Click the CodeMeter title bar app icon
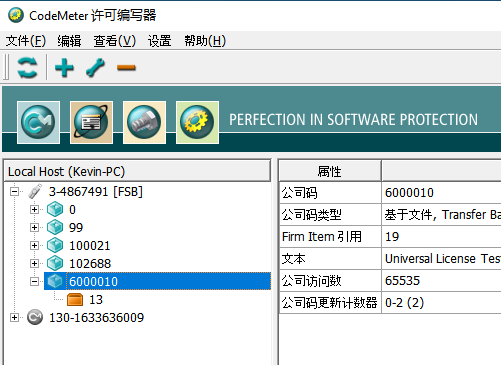Viewport: 501px width, 365px height. point(16,15)
